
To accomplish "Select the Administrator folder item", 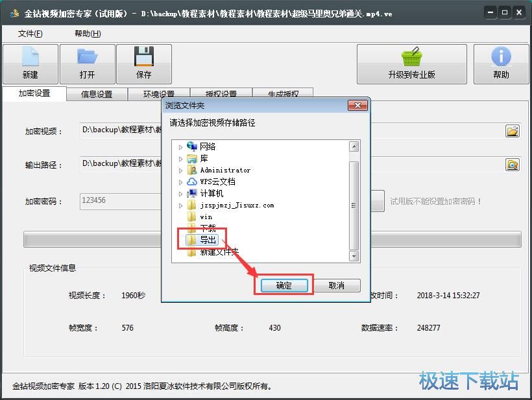I will pyautogui.click(x=219, y=170).
